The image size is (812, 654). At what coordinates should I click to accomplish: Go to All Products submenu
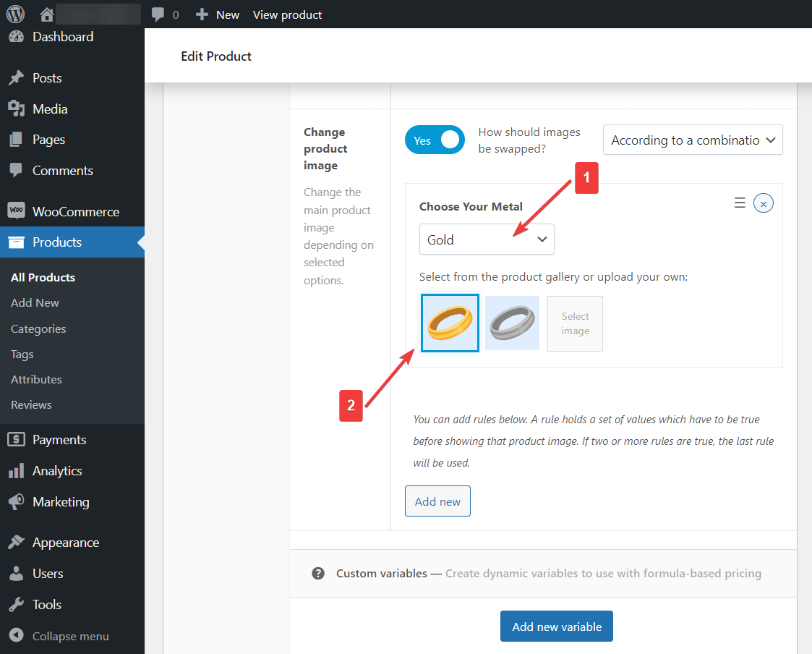click(43, 277)
